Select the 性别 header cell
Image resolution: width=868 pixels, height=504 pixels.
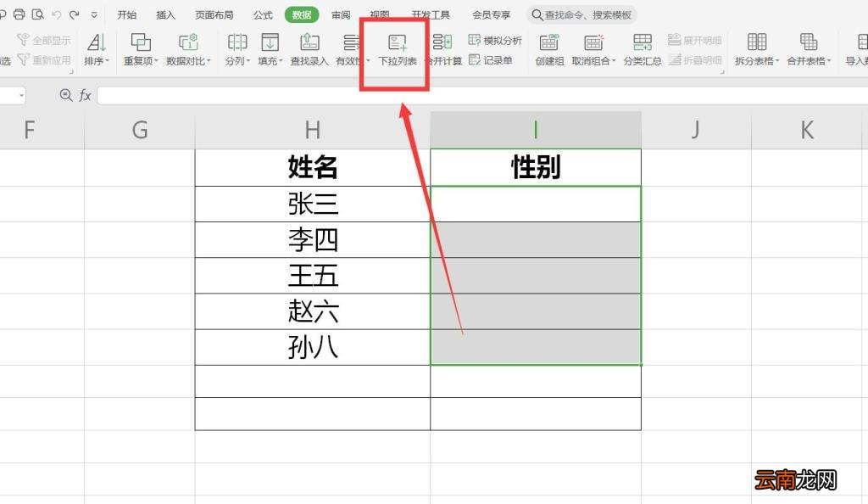click(x=536, y=167)
